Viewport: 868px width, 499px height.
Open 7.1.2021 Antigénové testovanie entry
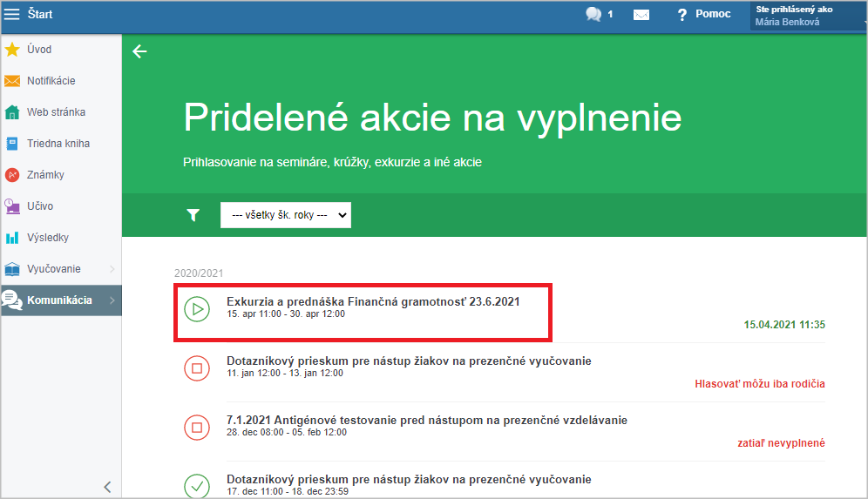coord(426,420)
